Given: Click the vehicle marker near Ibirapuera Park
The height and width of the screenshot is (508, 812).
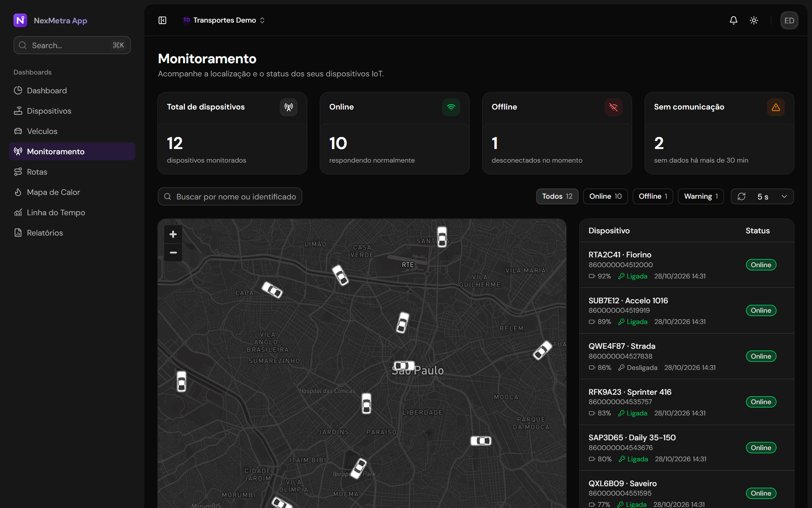Looking at the screenshot, I should [359, 468].
